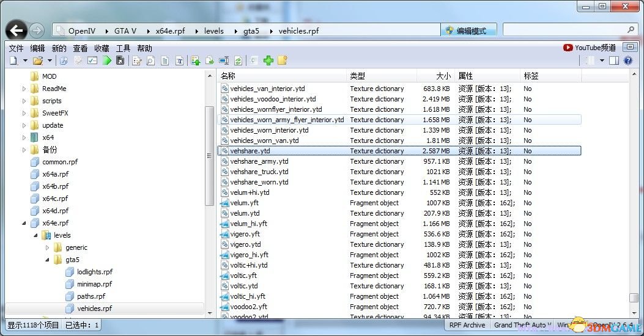Click the checklist-with-pencil toolbar icon
This screenshot has height=336, width=644.
(137, 61)
